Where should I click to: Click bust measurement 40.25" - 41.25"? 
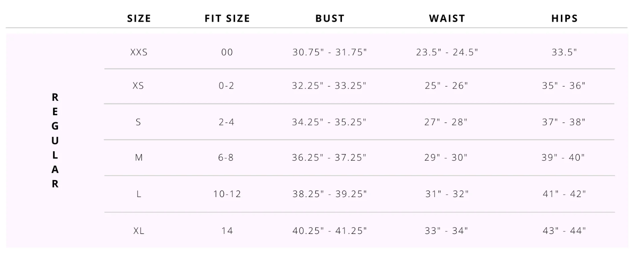[330, 231]
